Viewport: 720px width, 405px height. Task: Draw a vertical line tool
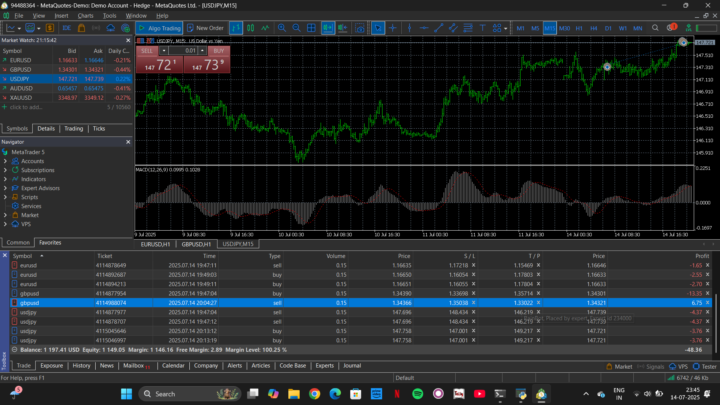(409, 28)
